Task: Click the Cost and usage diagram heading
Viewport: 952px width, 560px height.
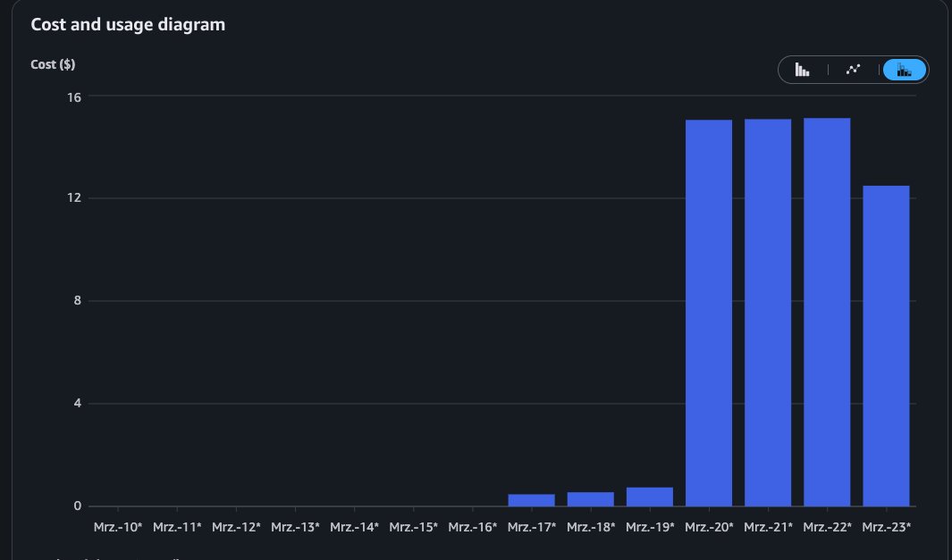Action: pyautogui.click(x=128, y=25)
